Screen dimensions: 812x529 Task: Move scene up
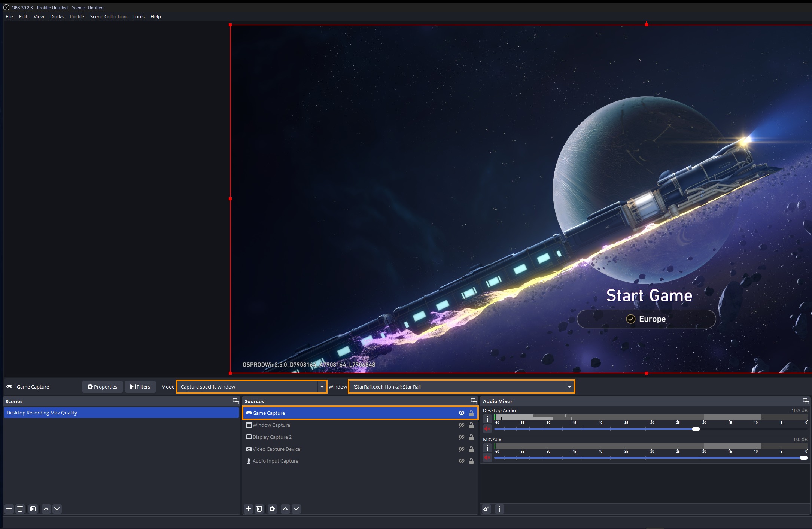tap(46, 509)
